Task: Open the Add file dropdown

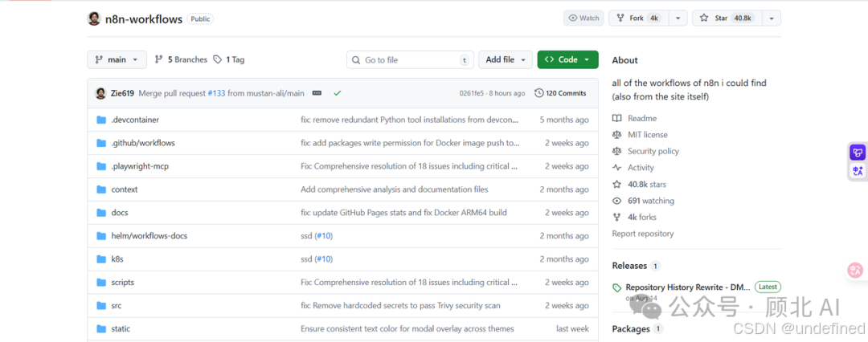Action: point(506,59)
